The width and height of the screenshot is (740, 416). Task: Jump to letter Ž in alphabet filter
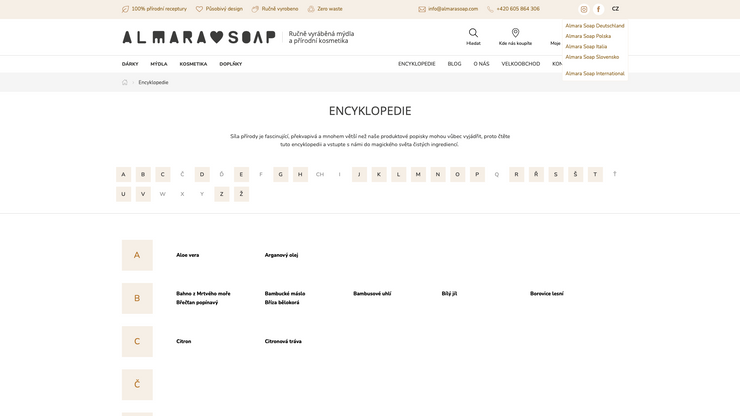241,194
